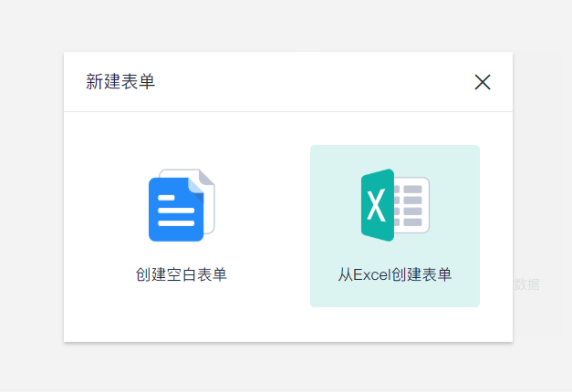Click the faded 数据 text behind dialog
572x392 pixels.
(x=526, y=284)
